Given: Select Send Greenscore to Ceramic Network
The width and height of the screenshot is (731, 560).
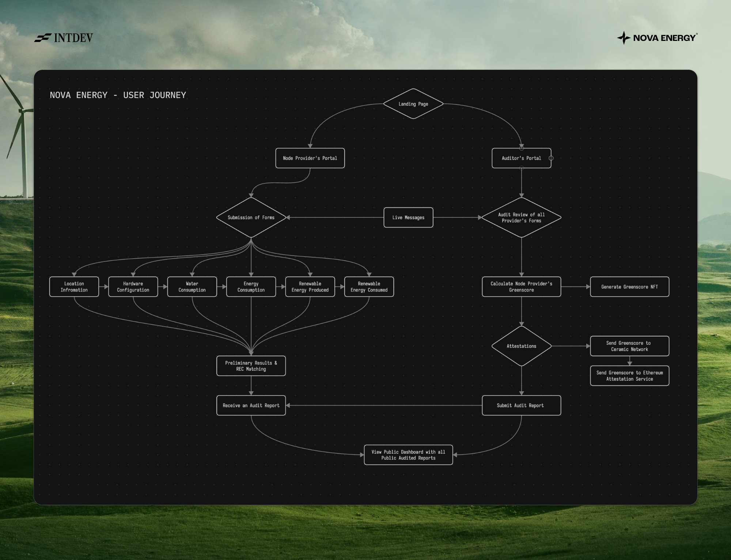Looking at the screenshot, I should pyautogui.click(x=629, y=346).
